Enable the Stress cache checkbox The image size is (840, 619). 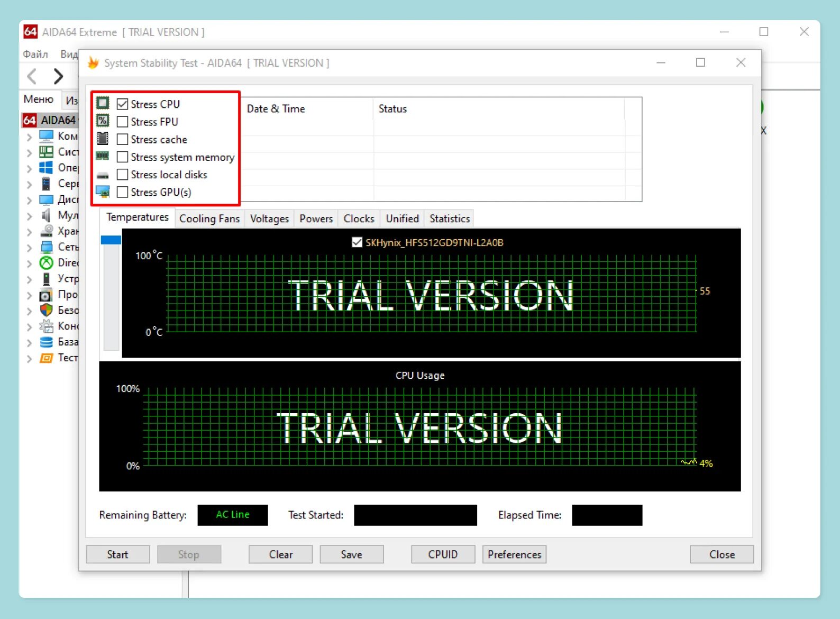click(122, 139)
